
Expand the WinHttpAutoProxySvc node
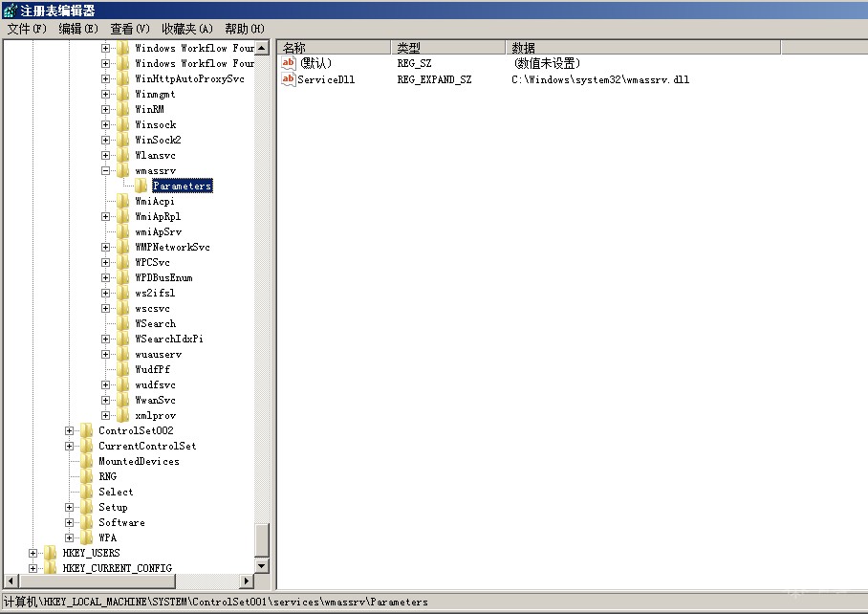[105, 78]
